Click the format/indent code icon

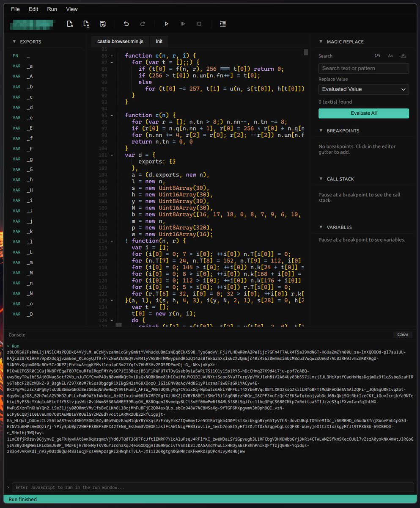coord(223,24)
